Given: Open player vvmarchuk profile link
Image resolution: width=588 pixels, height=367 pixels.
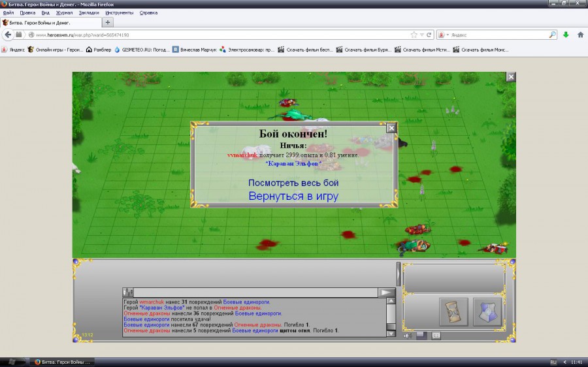Looking at the screenshot, I should coord(242,155).
